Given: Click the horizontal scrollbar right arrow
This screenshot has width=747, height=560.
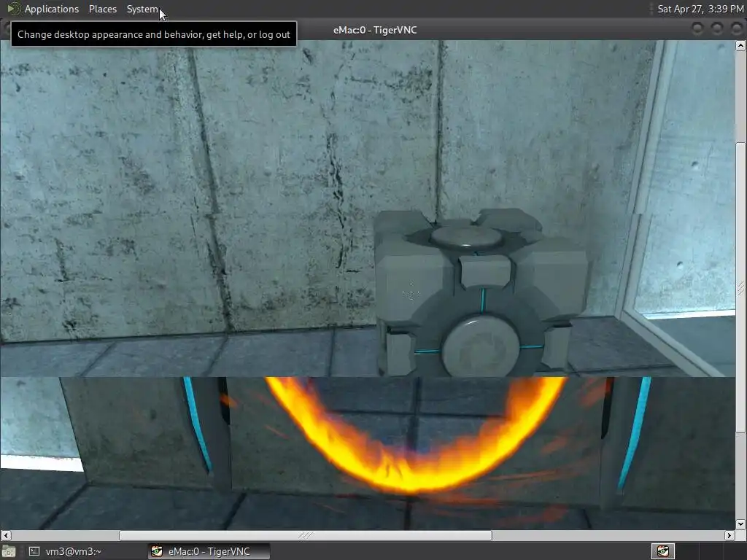Looking at the screenshot, I should pyautogui.click(x=729, y=535).
